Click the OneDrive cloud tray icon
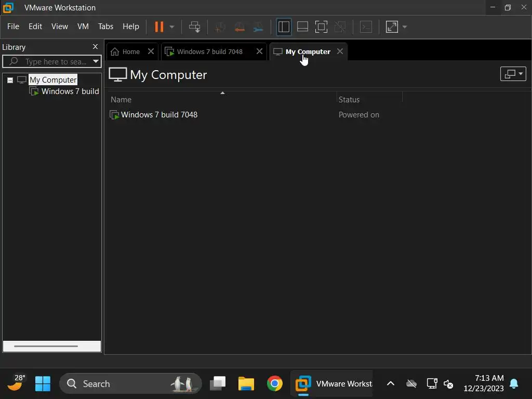Image resolution: width=532 pixels, height=399 pixels. point(411,384)
